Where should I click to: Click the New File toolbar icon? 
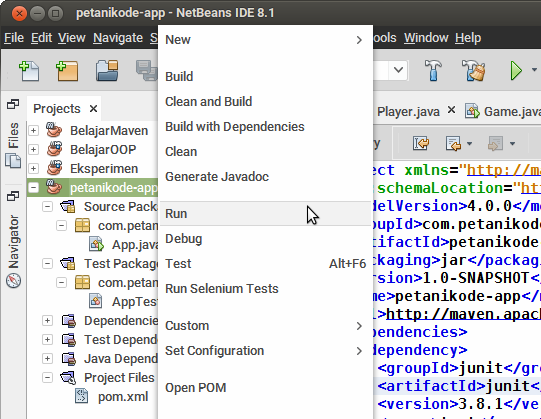click(x=29, y=70)
